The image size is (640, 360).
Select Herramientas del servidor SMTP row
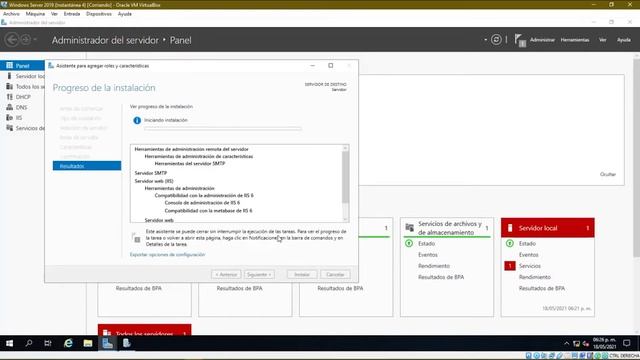coord(190,163)
